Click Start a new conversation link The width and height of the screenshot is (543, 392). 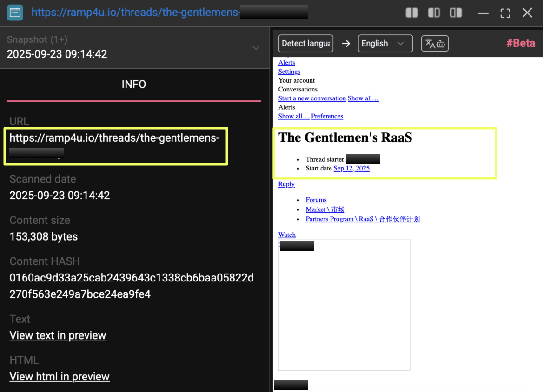312,98
